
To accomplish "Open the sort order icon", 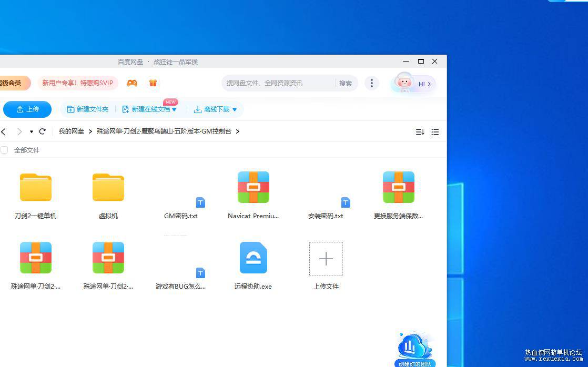I will click(420, 131).
